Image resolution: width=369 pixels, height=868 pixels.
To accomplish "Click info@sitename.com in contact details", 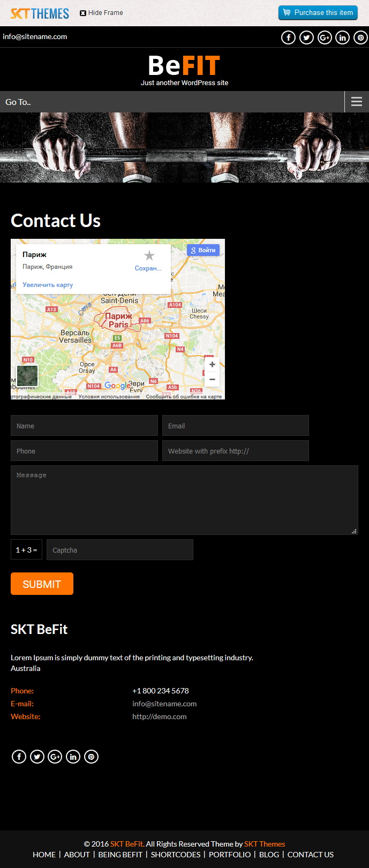I will click(164, 704).
